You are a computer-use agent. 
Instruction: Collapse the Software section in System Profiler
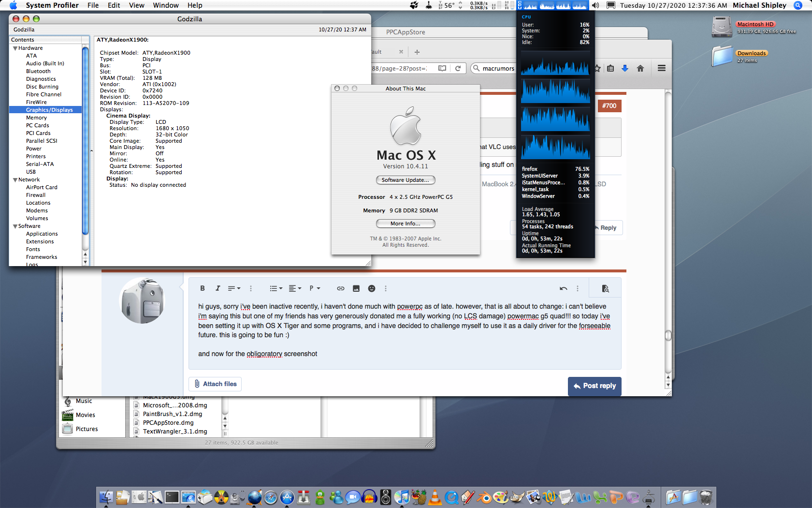[15, 226]
